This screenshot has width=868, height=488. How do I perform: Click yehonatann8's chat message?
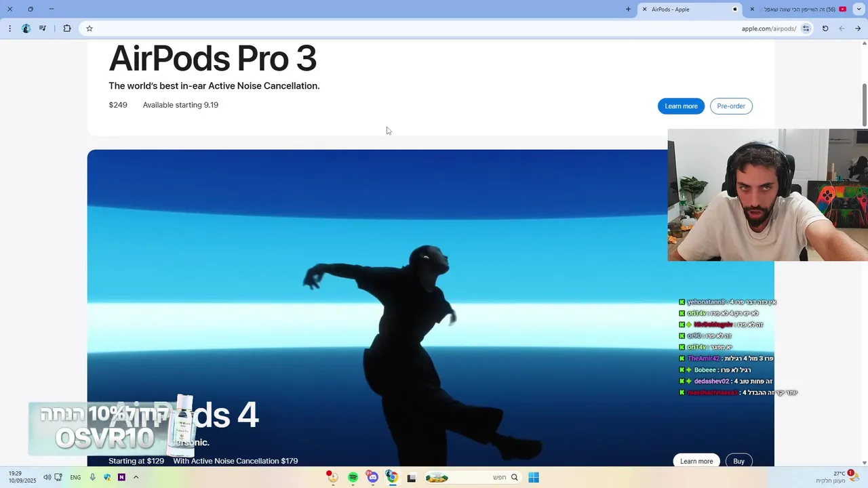728,302
